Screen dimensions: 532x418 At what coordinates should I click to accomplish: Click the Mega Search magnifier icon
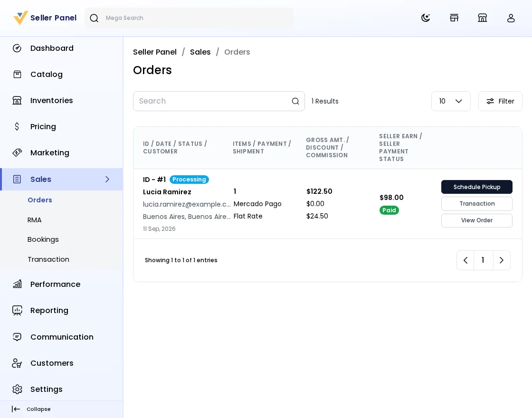[x=94, y=18]
